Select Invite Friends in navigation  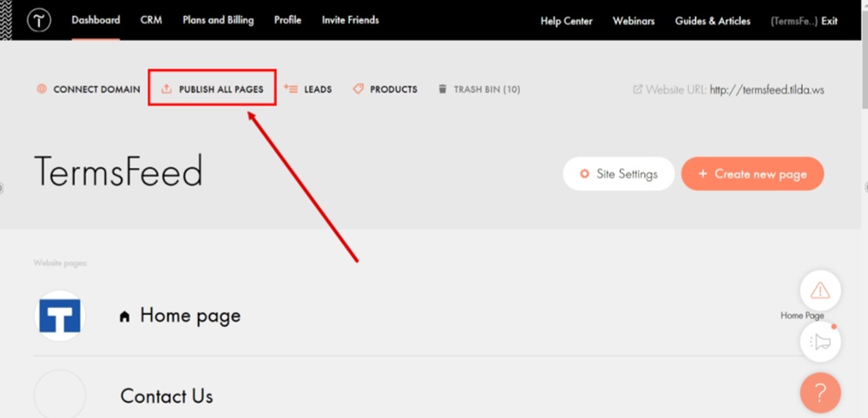coord(351,20)
